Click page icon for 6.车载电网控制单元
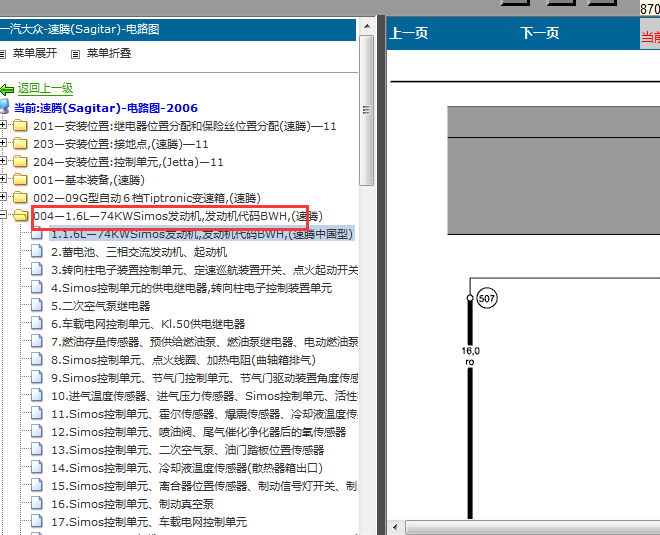 [37, 324]
